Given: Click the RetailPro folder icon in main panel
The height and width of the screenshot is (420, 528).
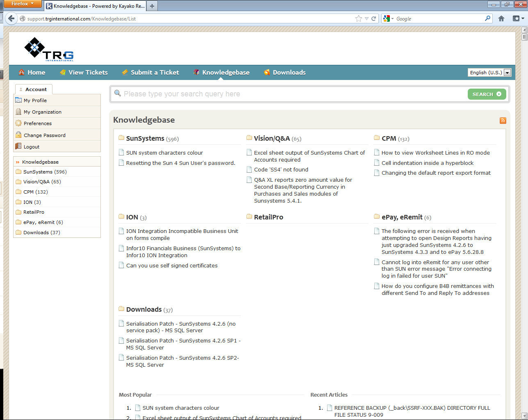Looking at the screenshot, I should click(249, 217).
